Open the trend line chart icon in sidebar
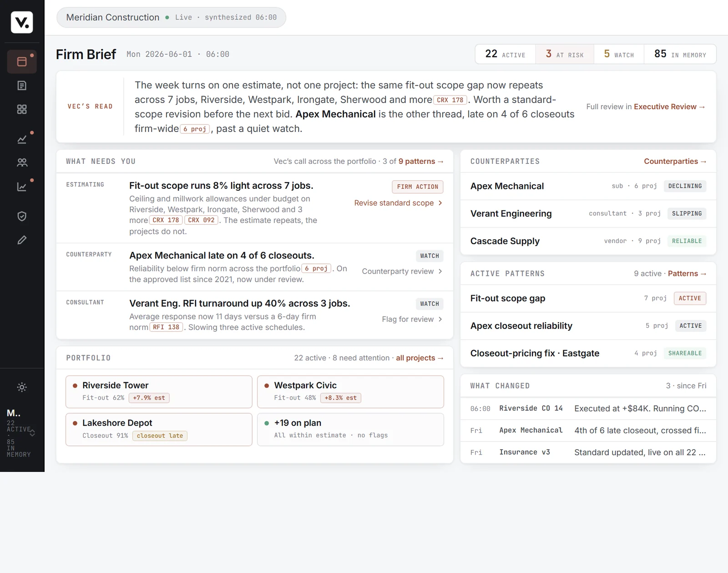The width and height of the screenshot is (728, 573). coord(22,139)
